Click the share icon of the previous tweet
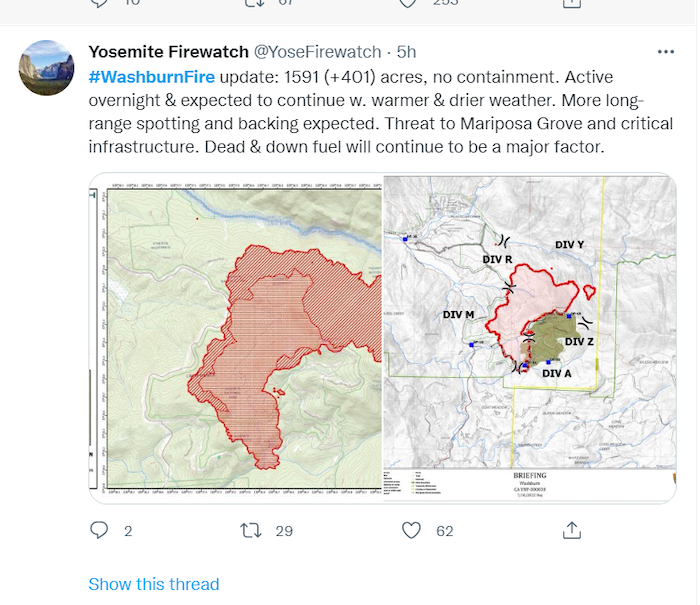The height and width of the screenshot is (605, 700). (572, 4)
